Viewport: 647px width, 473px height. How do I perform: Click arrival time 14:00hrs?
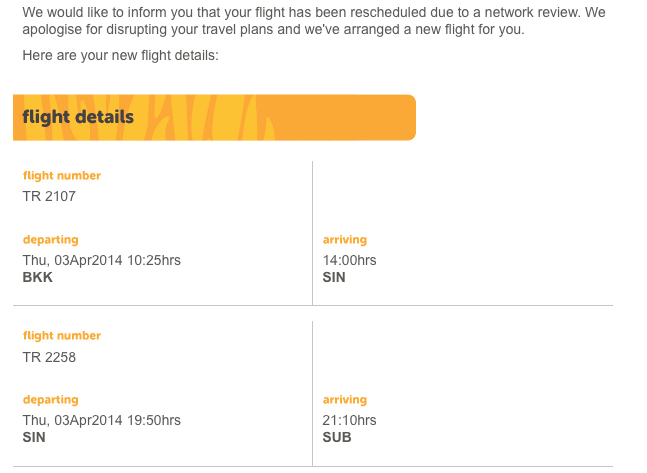(x=349, y=260)
